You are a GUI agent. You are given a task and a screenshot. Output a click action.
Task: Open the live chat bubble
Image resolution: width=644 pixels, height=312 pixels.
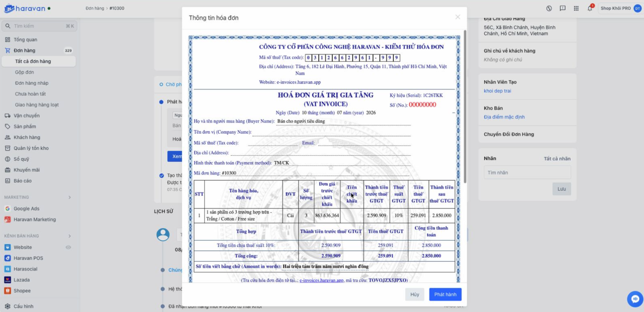point(635,299)
